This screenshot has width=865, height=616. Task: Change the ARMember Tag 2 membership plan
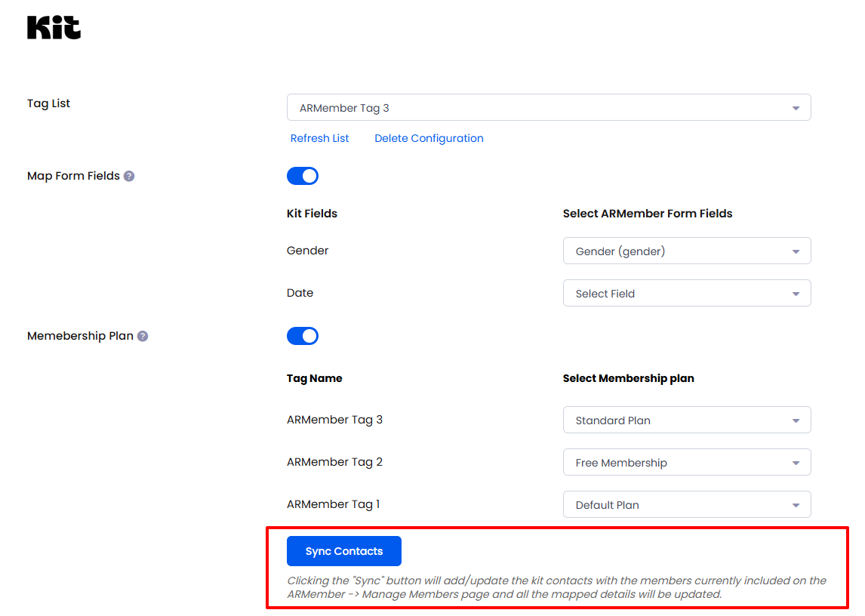coord(687,463)
